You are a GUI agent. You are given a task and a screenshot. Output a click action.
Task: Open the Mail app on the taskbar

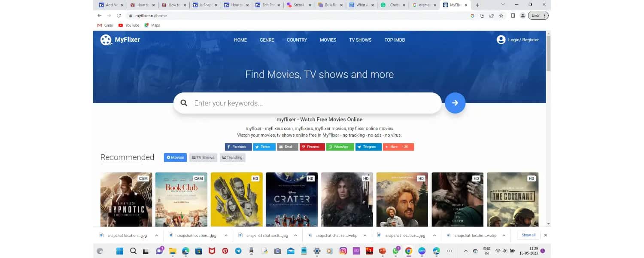pos(291,251)
